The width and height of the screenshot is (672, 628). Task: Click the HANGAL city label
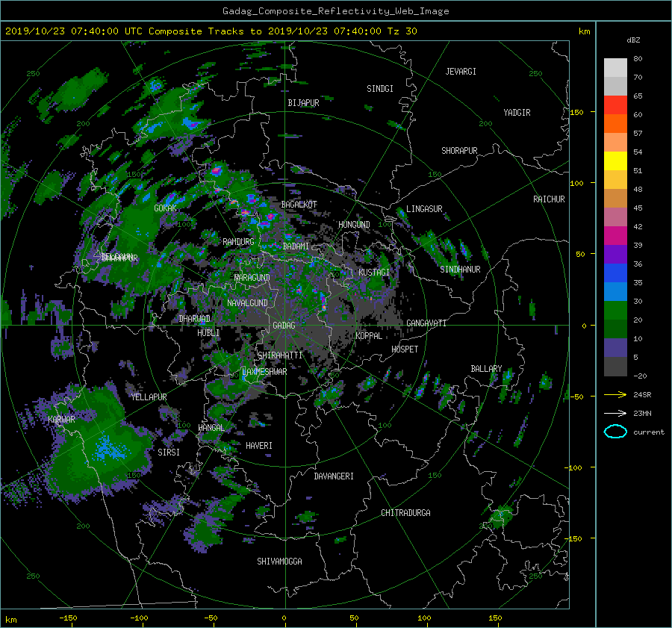click(211, 428)
